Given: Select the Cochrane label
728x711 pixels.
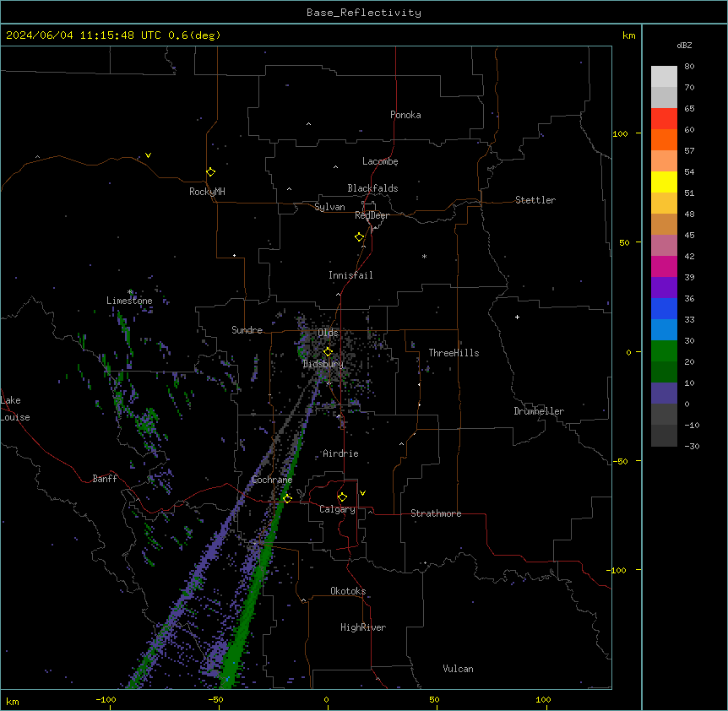Looking at the screenshot, I should (x=272, y=480).
